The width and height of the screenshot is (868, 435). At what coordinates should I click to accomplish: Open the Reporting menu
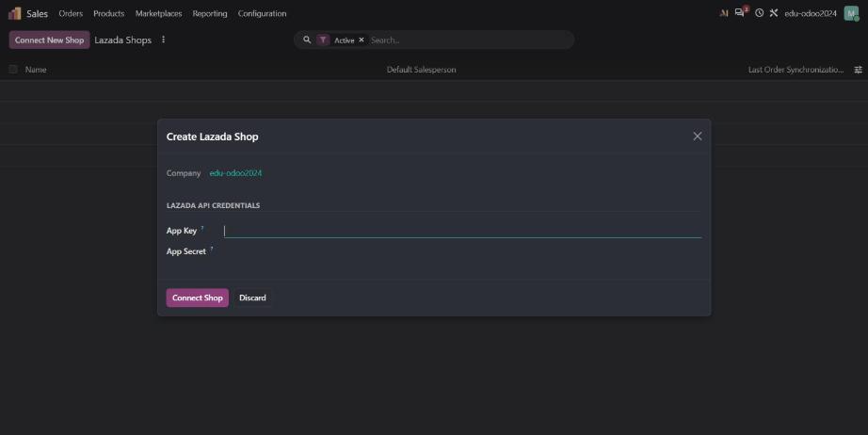(210, 13)
